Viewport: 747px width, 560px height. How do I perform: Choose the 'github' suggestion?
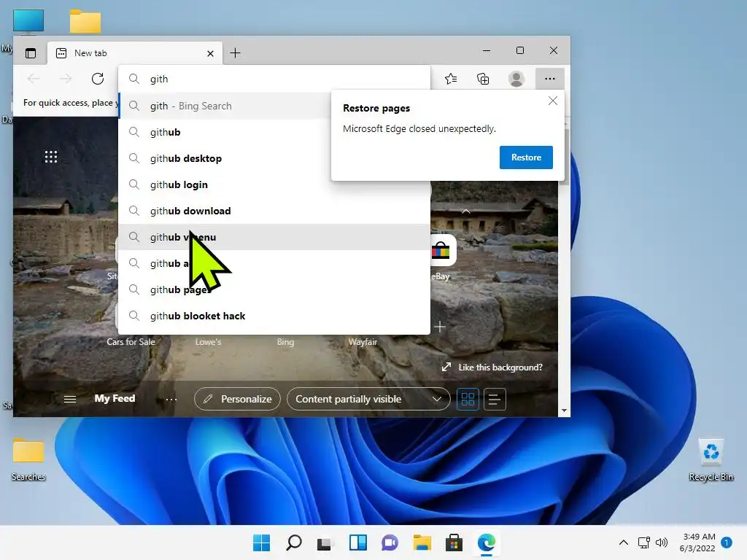click(x=225, y=132)
